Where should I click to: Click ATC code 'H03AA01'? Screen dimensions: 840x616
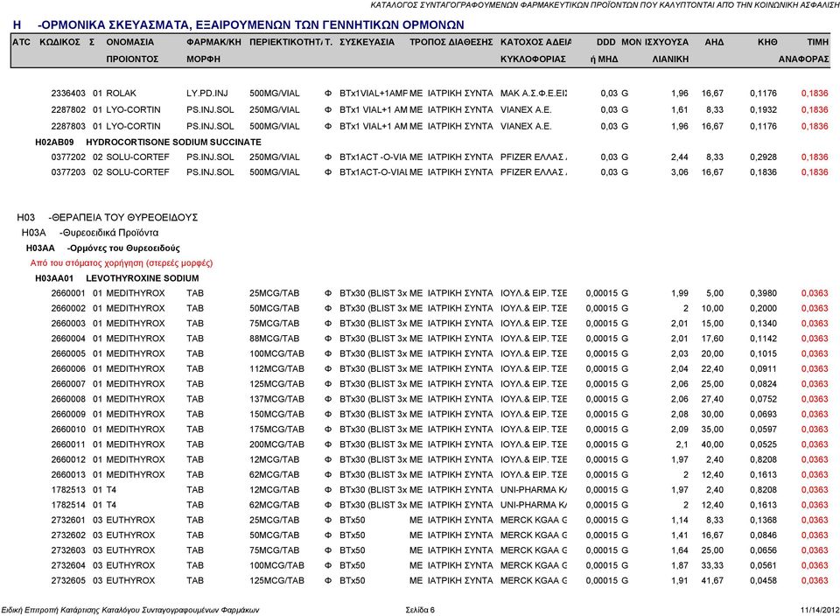click(x=54, y=278)
